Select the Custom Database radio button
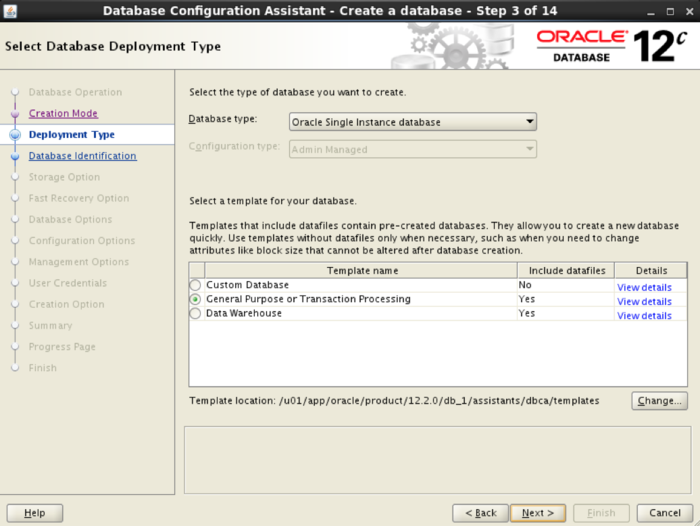 [x=195, y=285]
